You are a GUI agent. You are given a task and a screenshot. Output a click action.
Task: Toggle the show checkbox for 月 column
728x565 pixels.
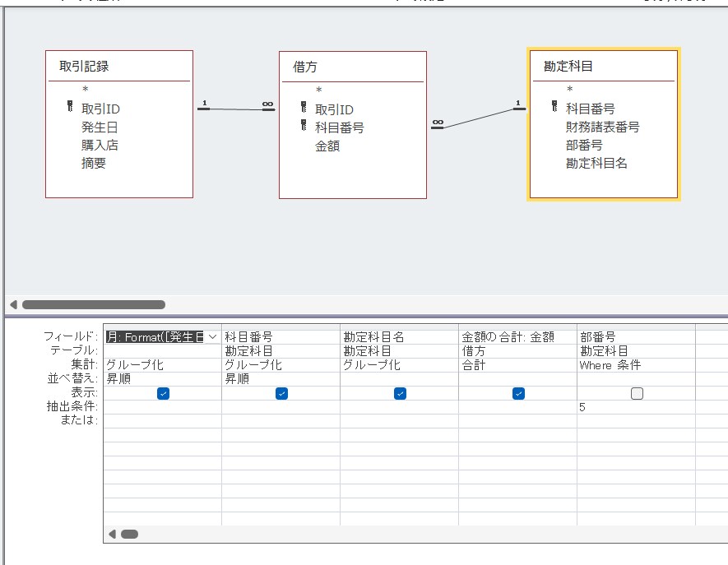coord(163,393)
